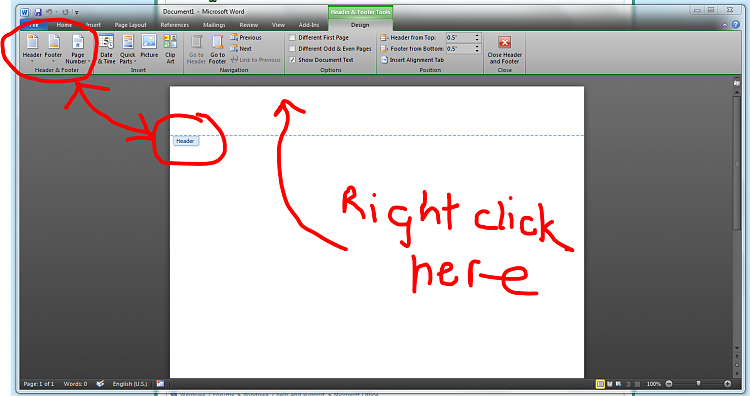Viewport: 750px width, 396px height.
Task: Click the English (U.S.) language indicator
Action: pos(130,384)
